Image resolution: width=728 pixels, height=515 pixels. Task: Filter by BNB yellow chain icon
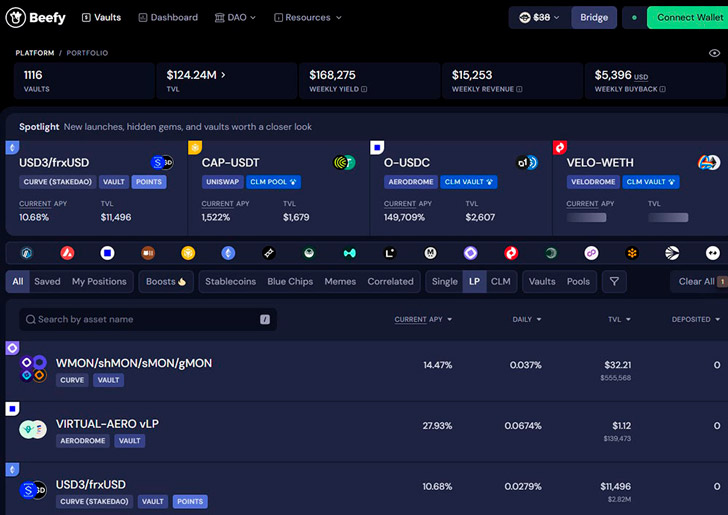point(188,253)
